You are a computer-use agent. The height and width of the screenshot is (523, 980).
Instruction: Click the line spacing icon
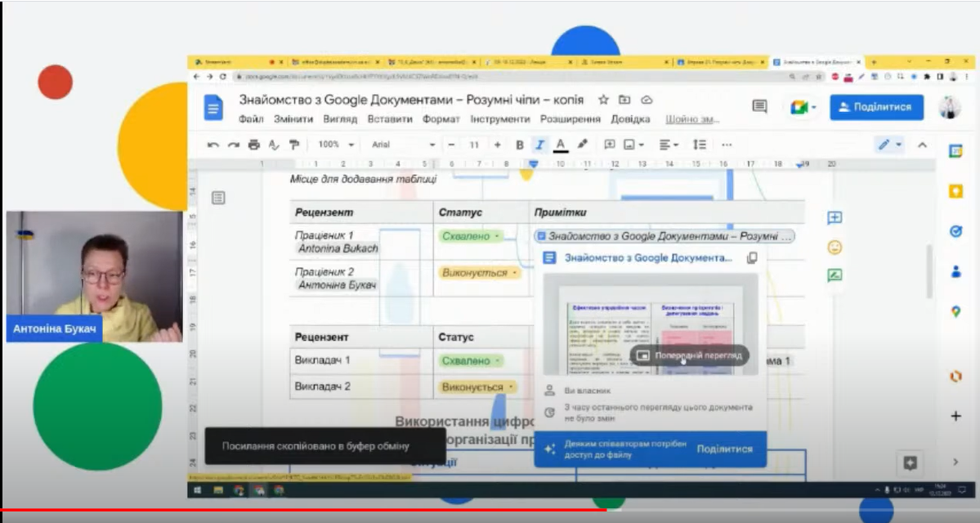point(700,145)
